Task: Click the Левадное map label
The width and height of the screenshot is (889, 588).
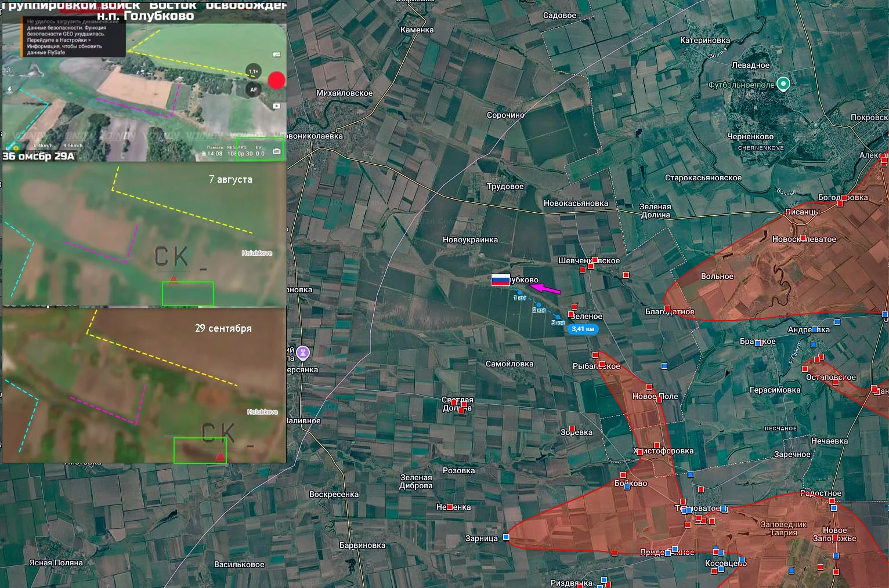Action: click(x=750, y=65)
